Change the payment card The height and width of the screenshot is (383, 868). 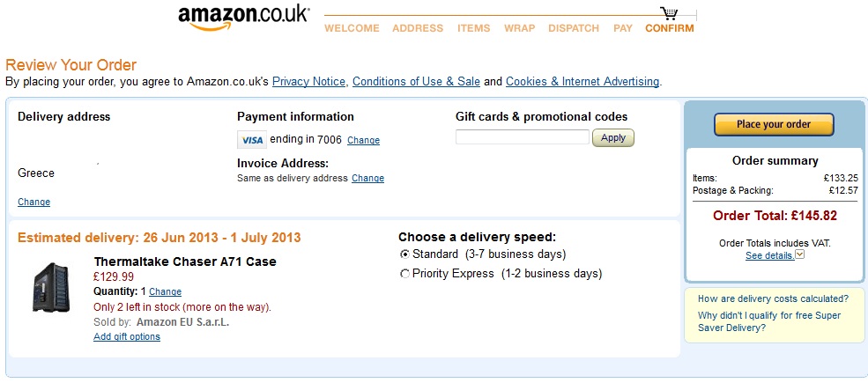[x=363, y=141]
